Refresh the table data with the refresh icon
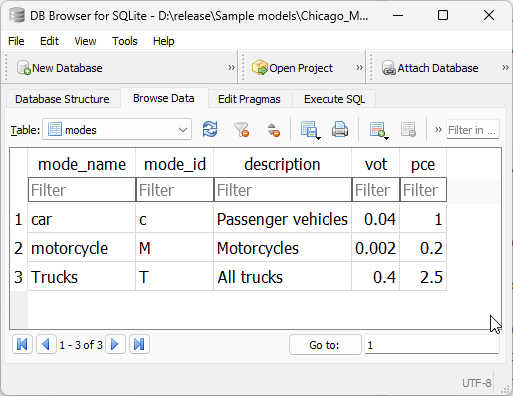Viewport: 513px width, 396px height. pyautogui.click(x=210, y=129)
